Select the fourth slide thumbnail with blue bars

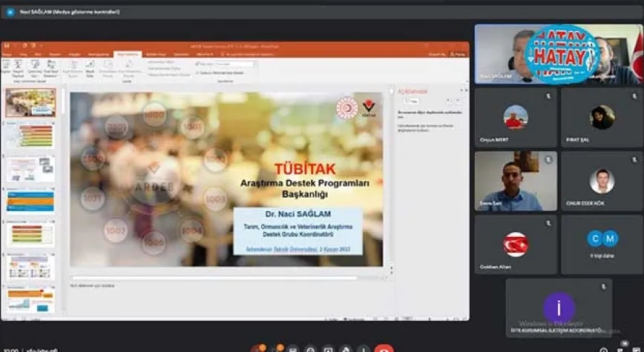(x=30, y=202)
